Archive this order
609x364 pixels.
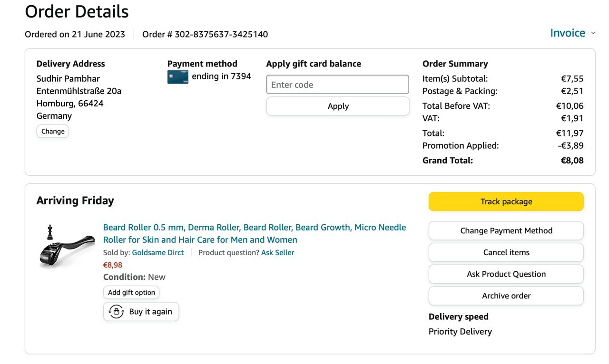506,296
